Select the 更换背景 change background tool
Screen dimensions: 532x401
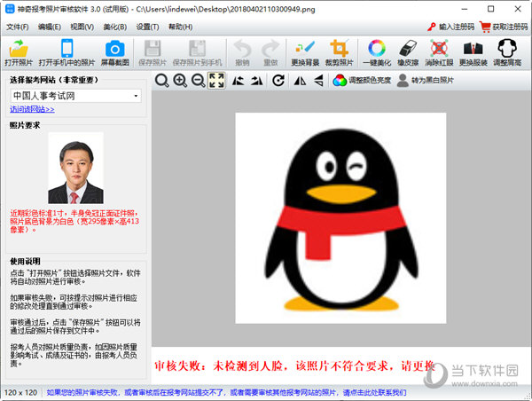click(305, 52)
